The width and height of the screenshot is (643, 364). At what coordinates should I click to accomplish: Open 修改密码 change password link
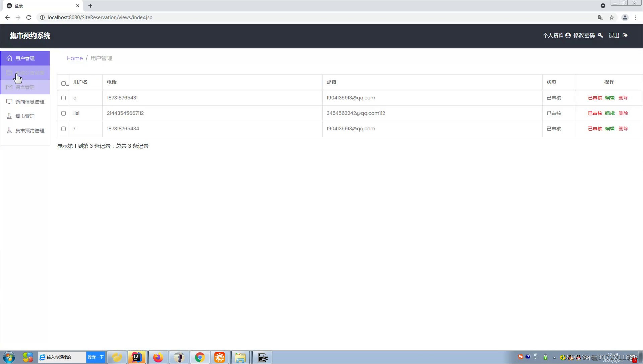point(588,35)
